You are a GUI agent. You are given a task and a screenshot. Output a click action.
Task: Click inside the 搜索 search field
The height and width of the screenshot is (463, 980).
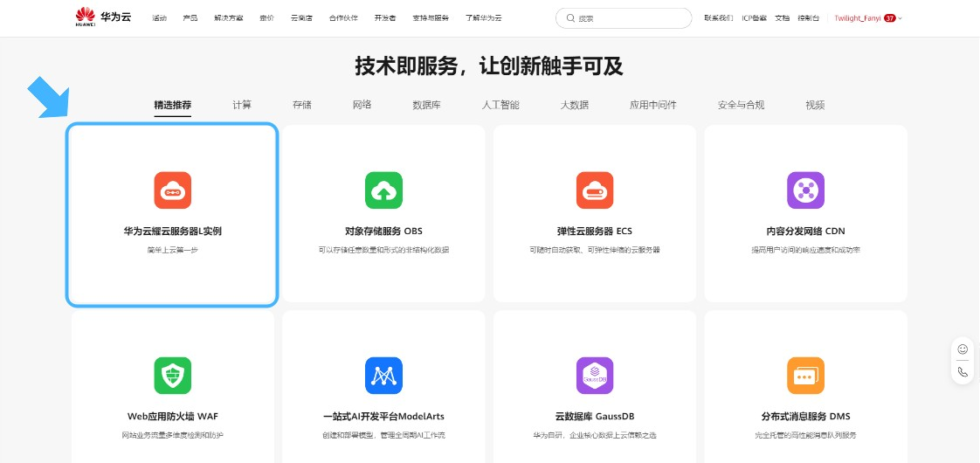coord(624,18)
